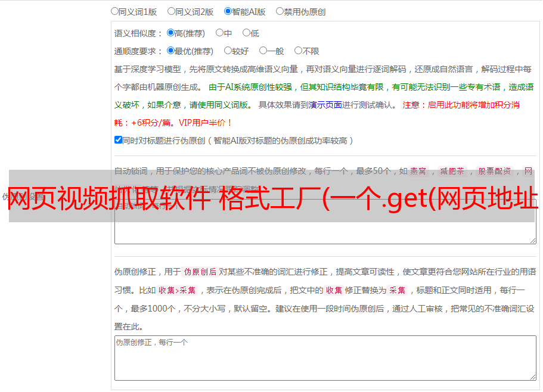
Task: Click the 燕窝 example keyword tag
Action: 418,171
